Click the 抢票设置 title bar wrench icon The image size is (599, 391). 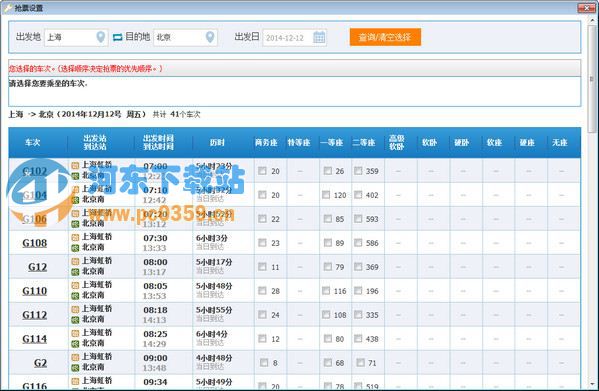[x=8, y=7]
